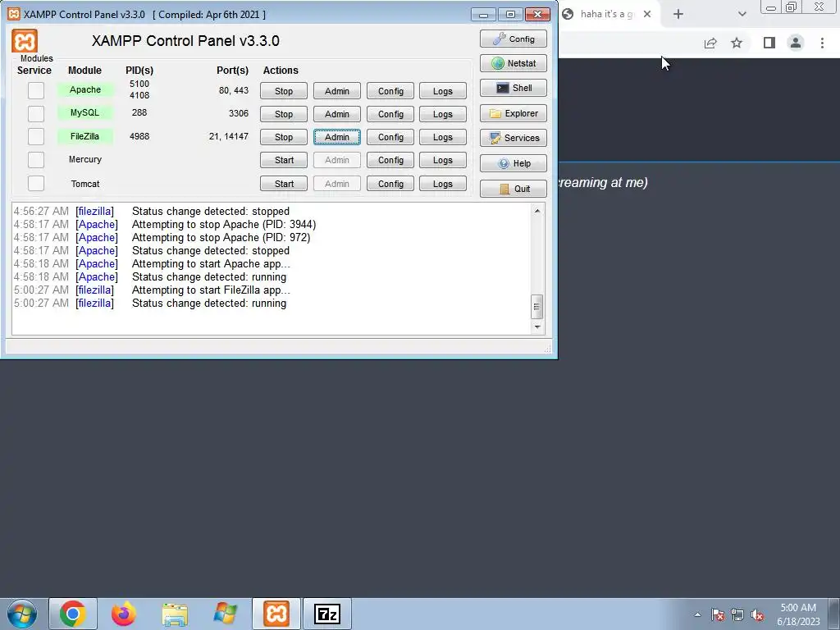Open Tomcat Logs menu
The width and height of the screenshot is (840, 630).
[443, 184]
